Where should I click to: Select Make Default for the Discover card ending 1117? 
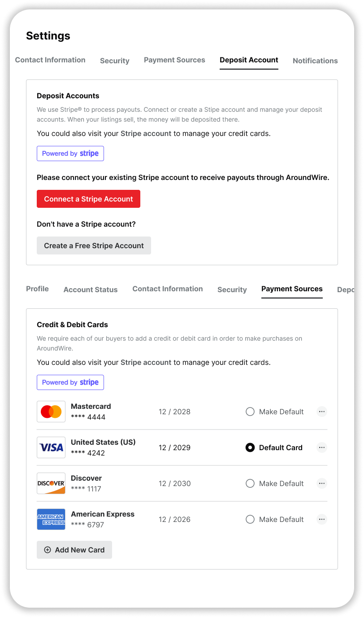pyautogui.click(x=250, y=483)
